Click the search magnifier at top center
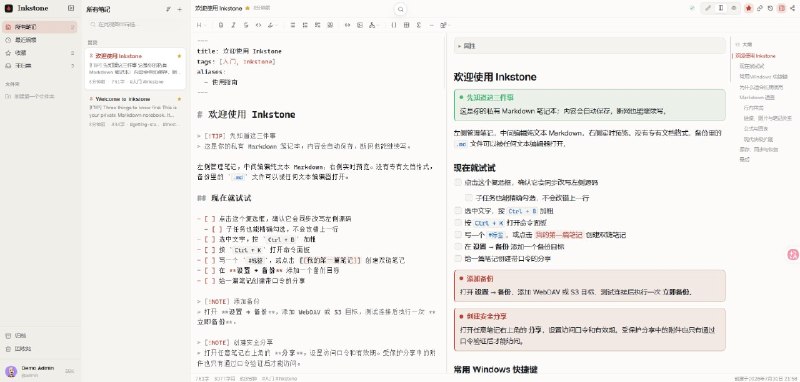This screenshot has width=800, height=382. pos(401,9)
